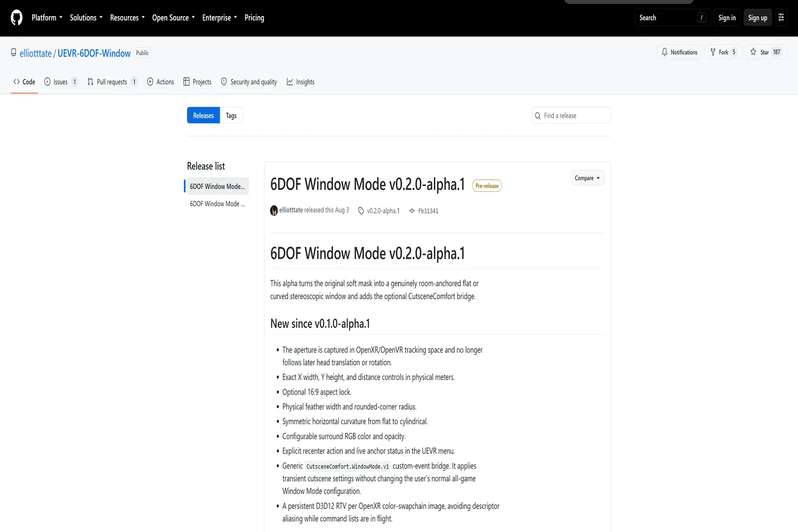
Task: Open the commit fb31341 link
Action: click(x=424, y=211)
